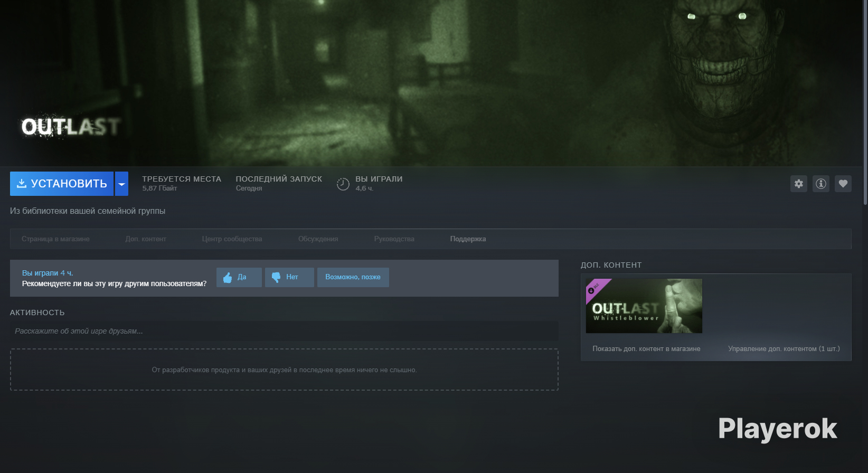Click Нет to not recommend game
Image resolution: width=868 pixels, height=473 pixels.
(289, 277)
